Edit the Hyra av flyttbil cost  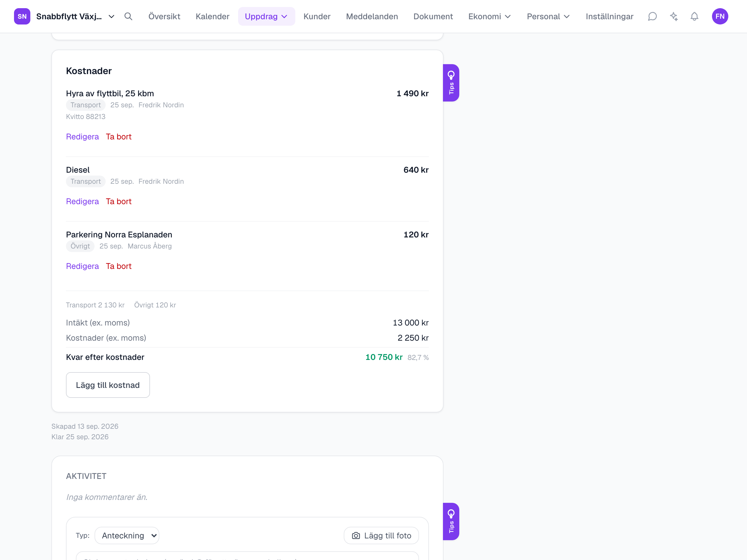click(82, 137)
